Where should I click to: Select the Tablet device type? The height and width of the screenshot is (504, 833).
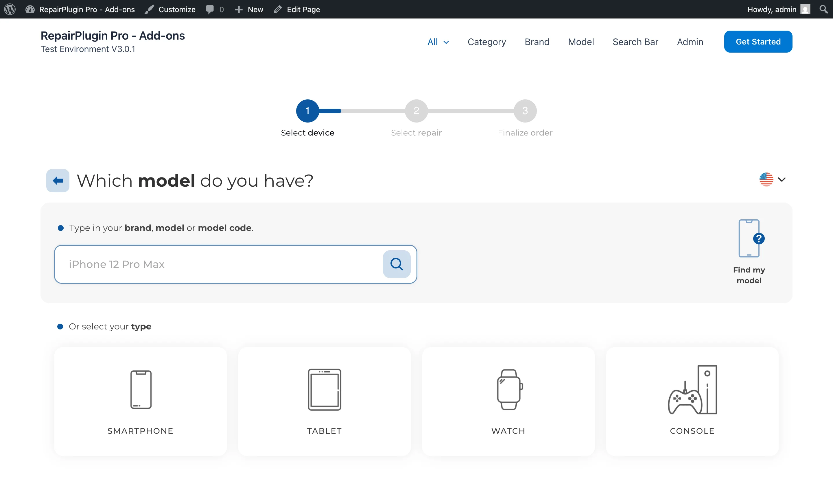tap(324, 401)
